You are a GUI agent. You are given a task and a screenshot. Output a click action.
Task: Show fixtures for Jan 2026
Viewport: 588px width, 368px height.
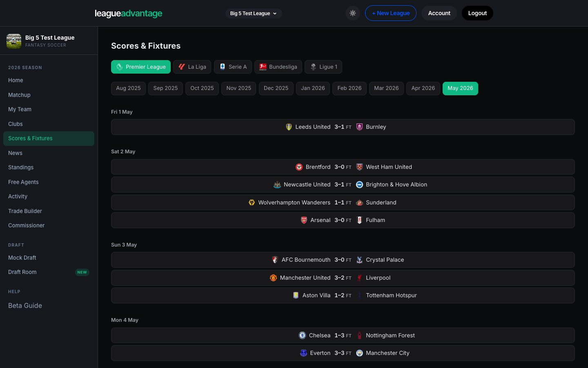[x=313, y=88]
